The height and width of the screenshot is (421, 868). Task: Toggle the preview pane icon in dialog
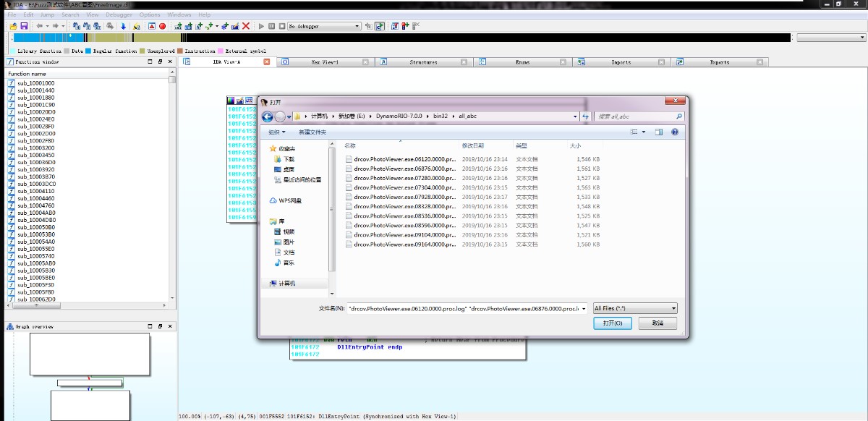(659, 132)
